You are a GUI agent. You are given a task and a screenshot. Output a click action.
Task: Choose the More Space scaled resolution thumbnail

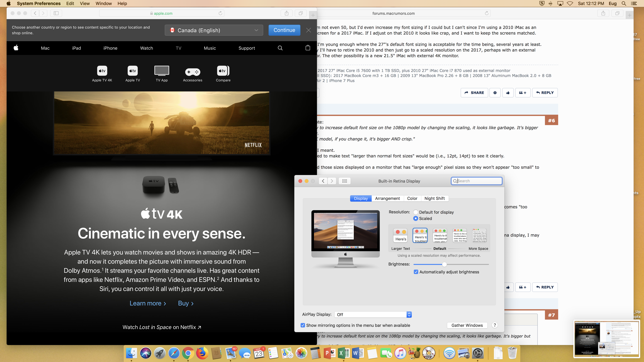(480, 236)
